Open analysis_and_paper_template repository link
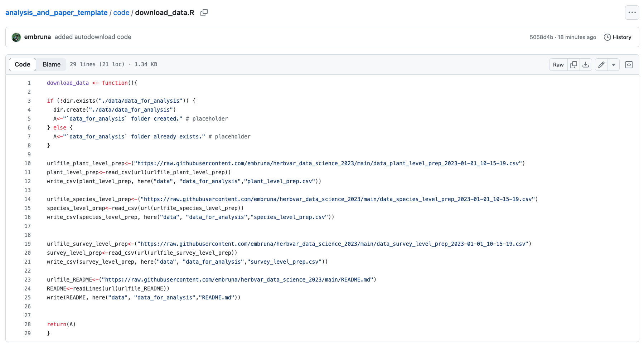This screenshot has width=644, height=347. click(56, 13)
